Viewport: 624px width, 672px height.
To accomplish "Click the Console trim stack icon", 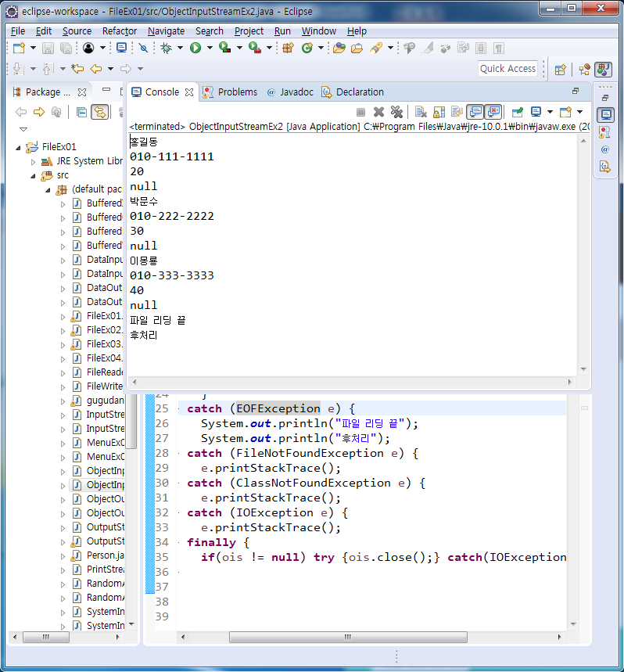I will pos(605,115).
